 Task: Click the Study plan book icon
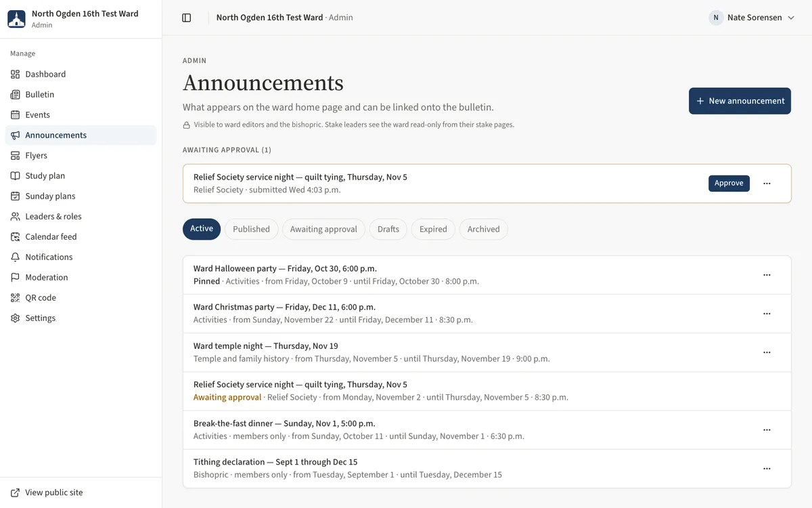point(15,176)
